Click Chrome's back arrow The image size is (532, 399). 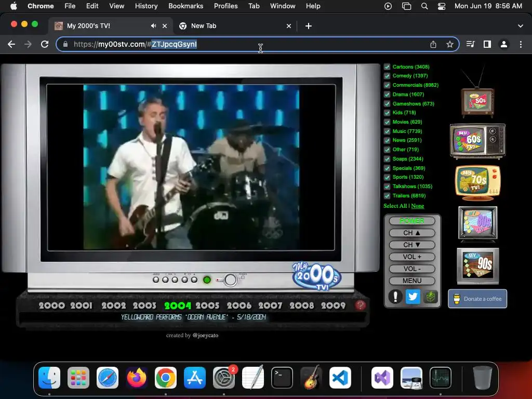(11, 44)
